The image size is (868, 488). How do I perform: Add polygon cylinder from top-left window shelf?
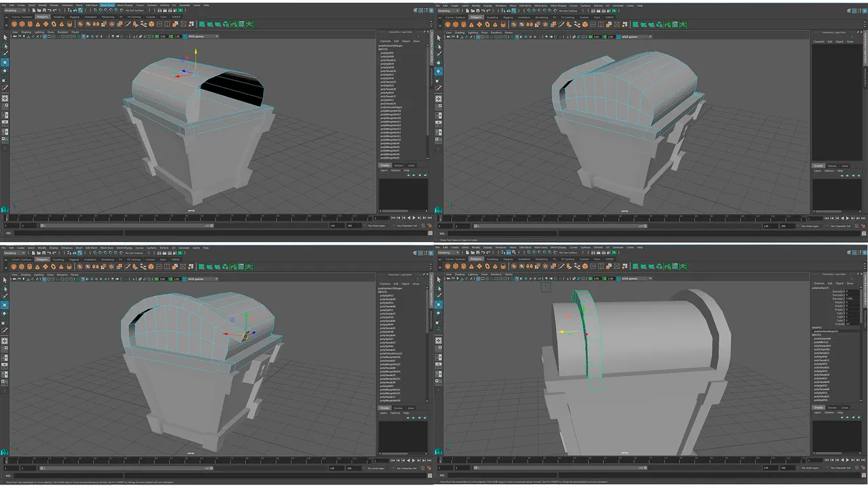click(31, 23)
